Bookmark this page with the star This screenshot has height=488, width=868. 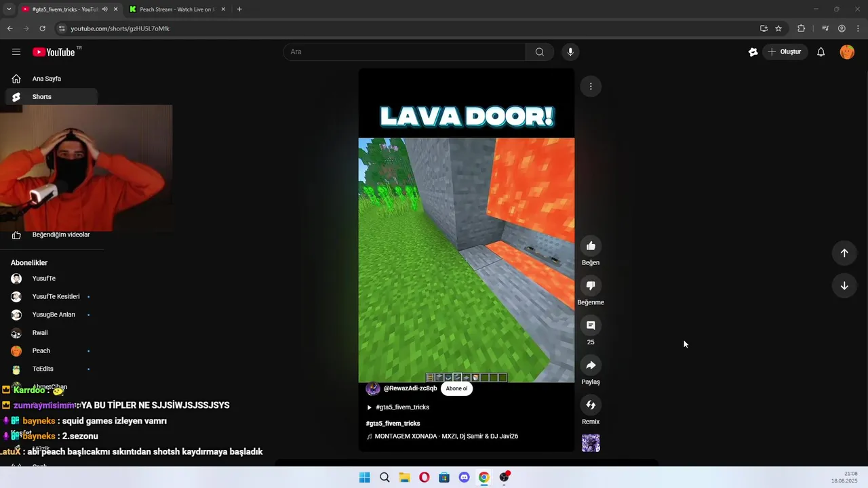coord(778,28)
